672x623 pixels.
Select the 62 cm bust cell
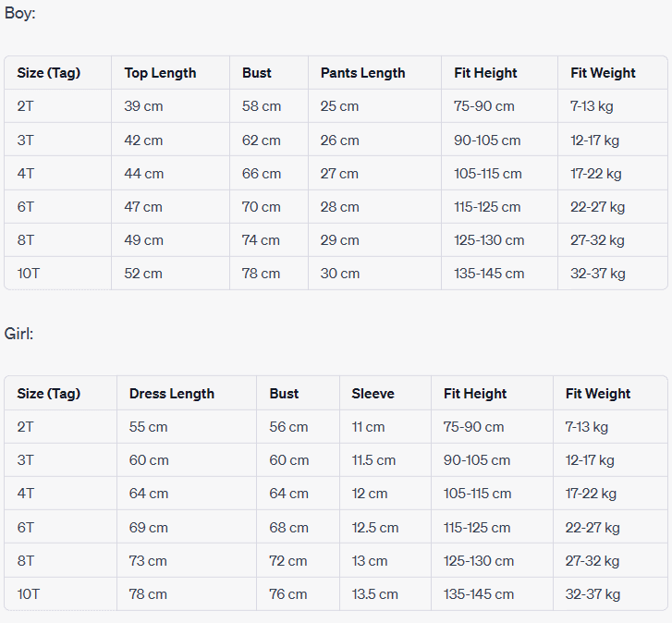(x=262, y=140)
